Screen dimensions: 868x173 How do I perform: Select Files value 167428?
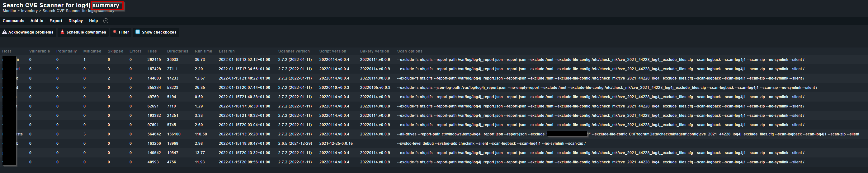tap(154, 69)
